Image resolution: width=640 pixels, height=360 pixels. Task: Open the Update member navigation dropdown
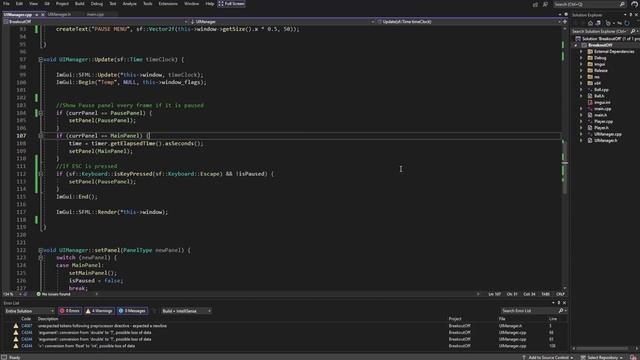point(469,22)
